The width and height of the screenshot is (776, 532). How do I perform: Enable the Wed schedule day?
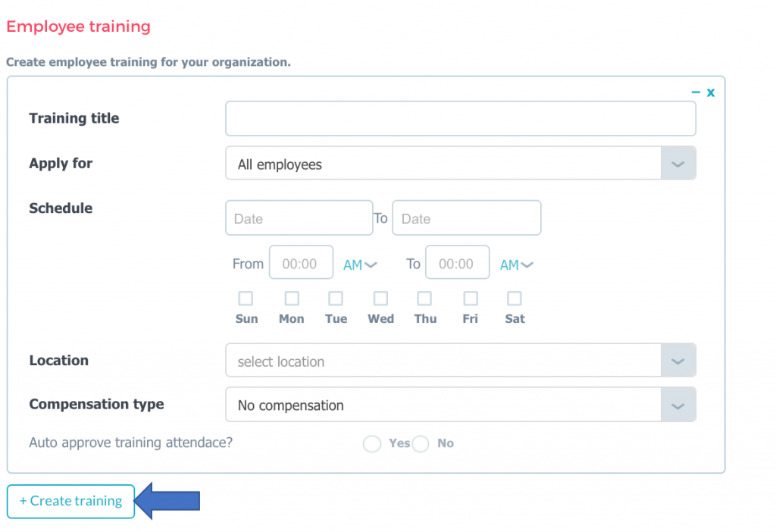pos(380,298)
